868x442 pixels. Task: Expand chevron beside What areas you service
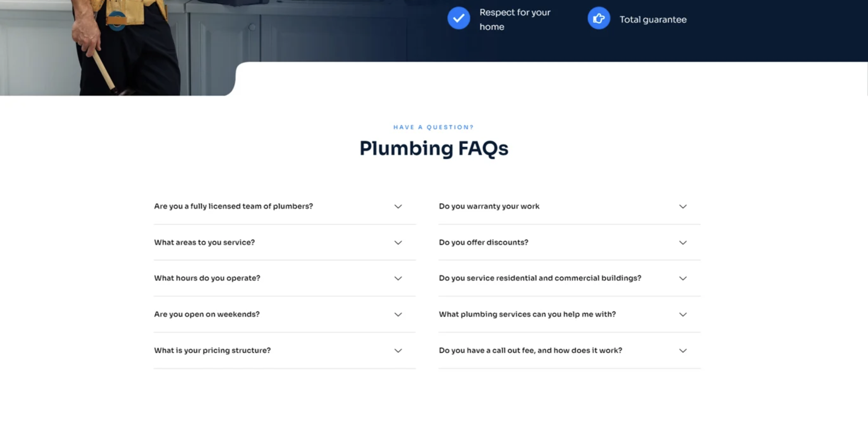pos(398,242)
